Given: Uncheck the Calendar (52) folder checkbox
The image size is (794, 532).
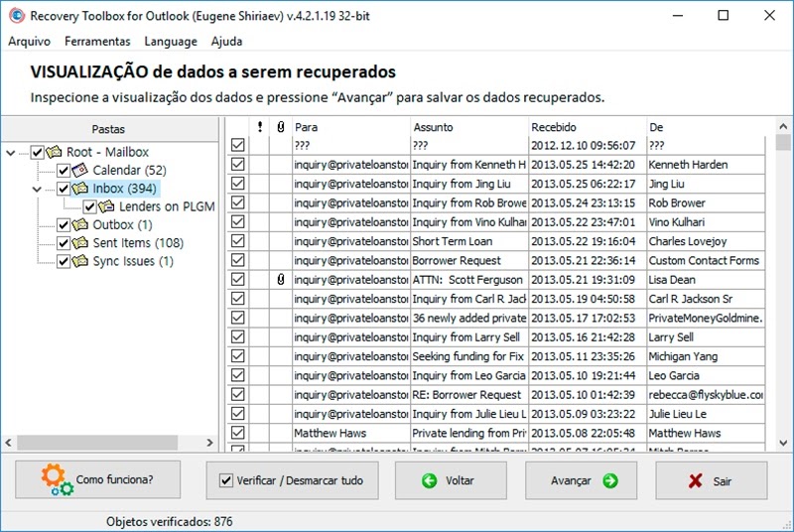Looking at the screenshot, I should pyautogui.click(x=64, y=170).
